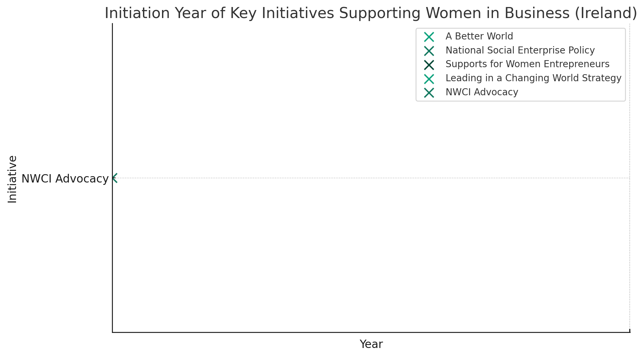Click the A Better World legend marker
Image resolution: width=644 pixels, height=357 pixels.
pyautogui.click(x=429, y=37)
